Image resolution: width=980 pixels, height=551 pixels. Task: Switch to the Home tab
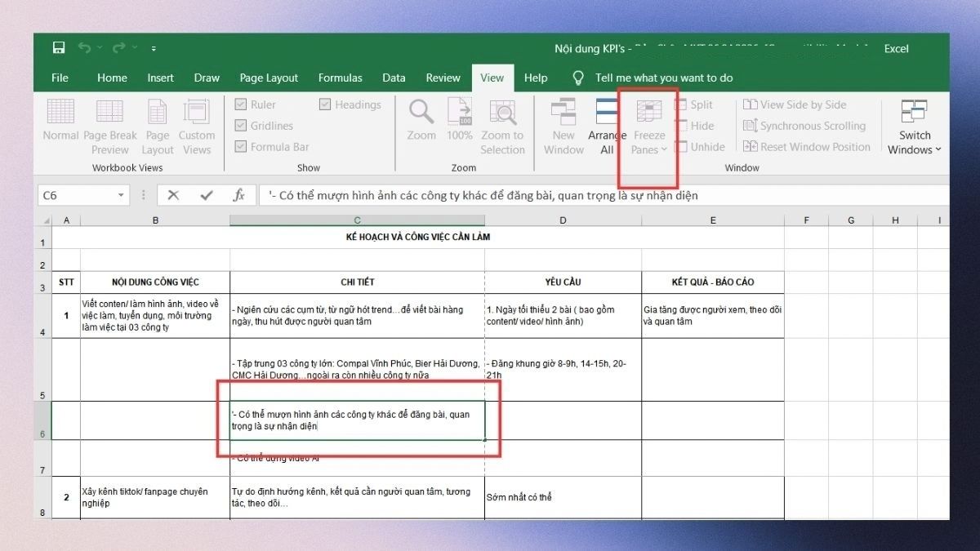pyautogui.click(x=112, y=78)
